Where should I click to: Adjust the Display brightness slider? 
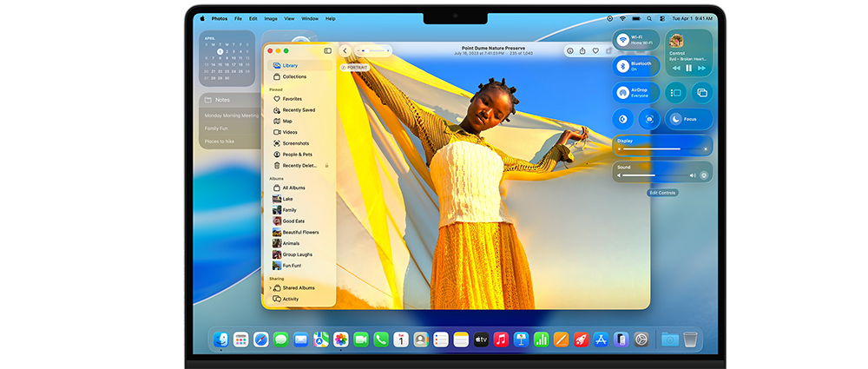tap(662, 149)
